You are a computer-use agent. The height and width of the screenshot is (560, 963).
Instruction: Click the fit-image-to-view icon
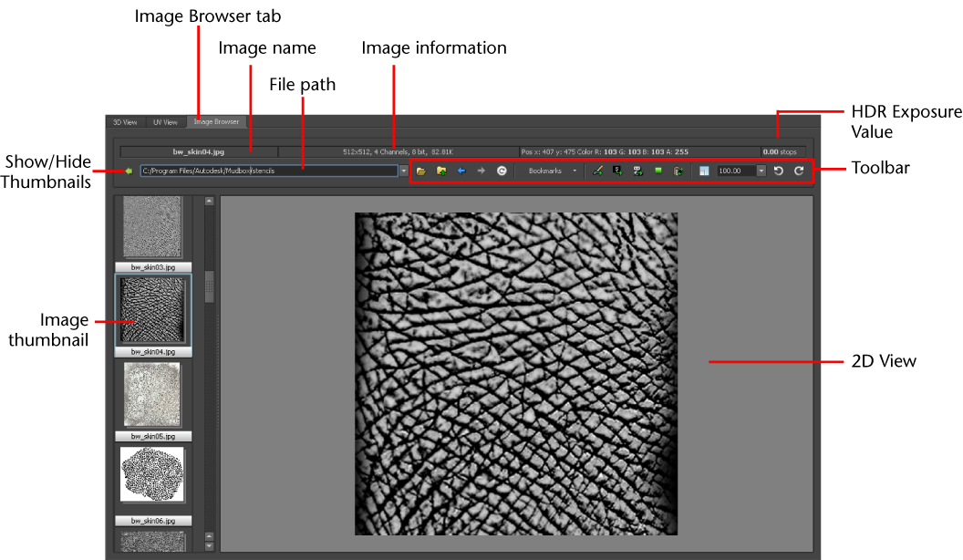(x=704, y=171)
